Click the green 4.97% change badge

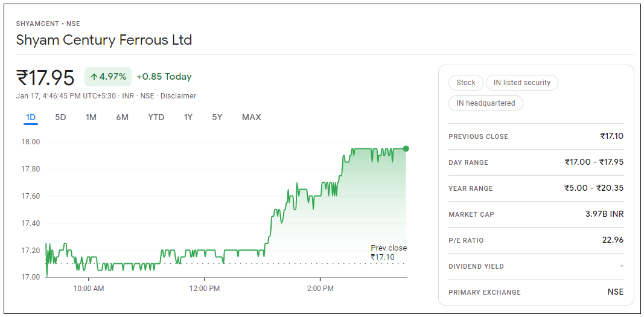pyautogui.click(x=108, y=77)
